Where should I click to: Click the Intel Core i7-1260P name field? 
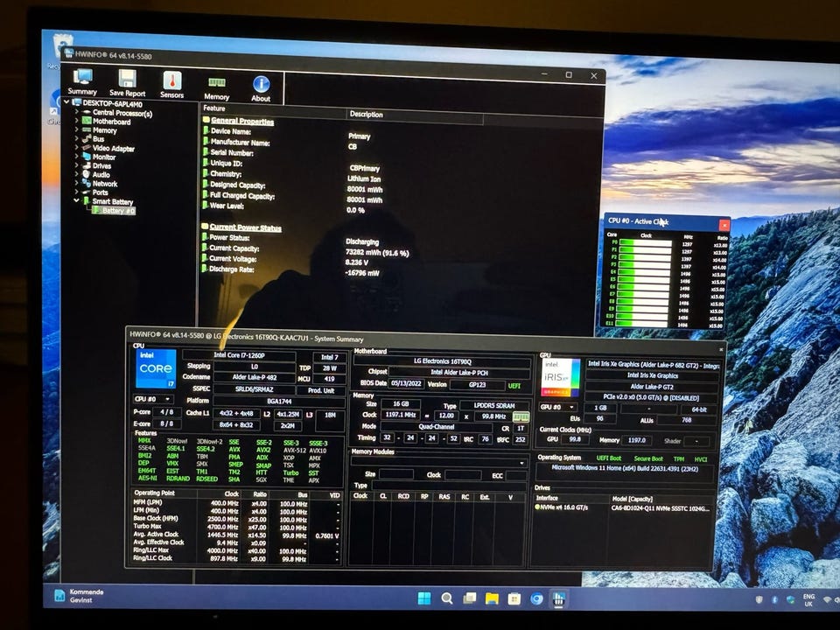[239, 355]
